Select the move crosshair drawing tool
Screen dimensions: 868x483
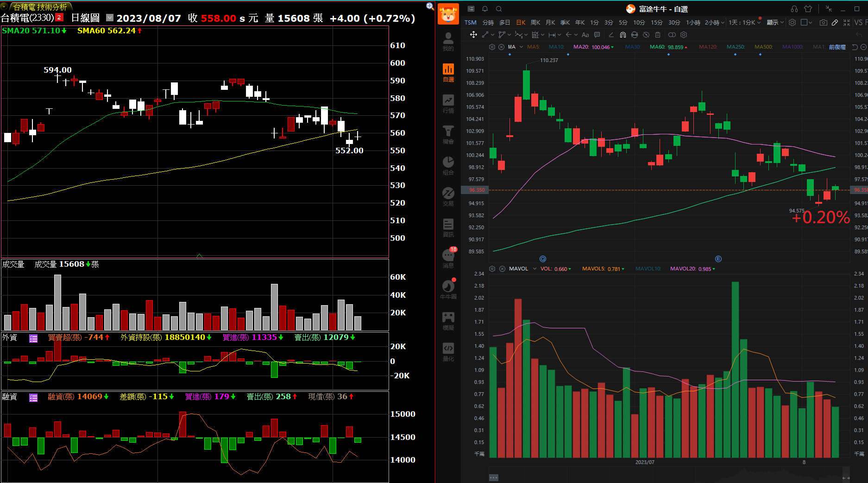coord(473,35)
